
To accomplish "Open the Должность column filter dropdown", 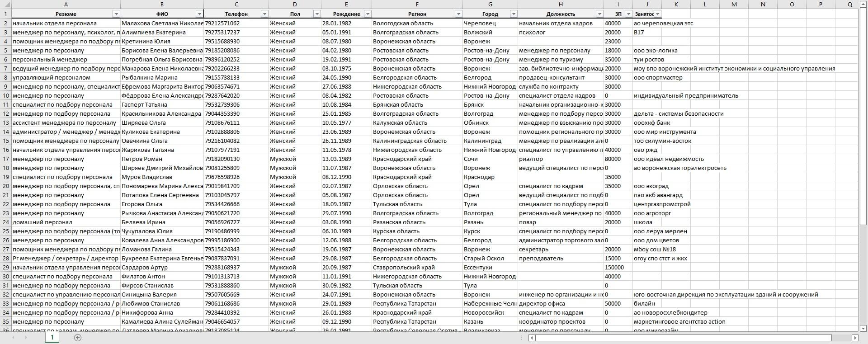I will [x=599, y=14].
